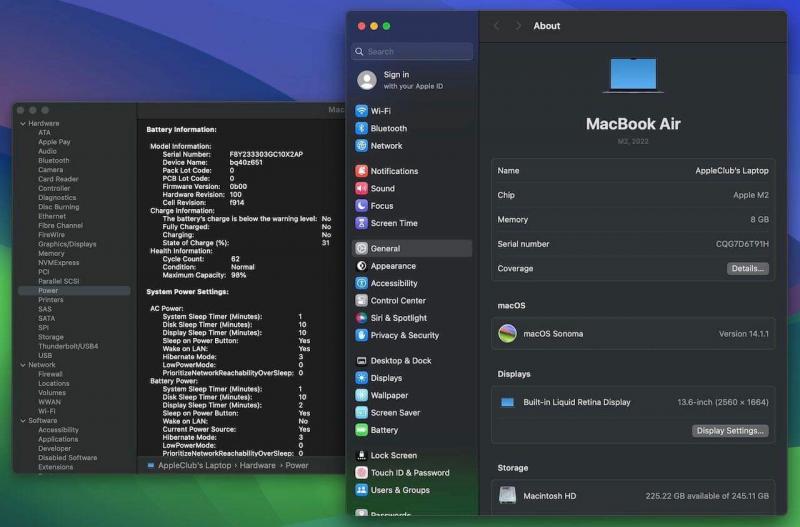Select Memory in System Information sidebar

point(51,254)
